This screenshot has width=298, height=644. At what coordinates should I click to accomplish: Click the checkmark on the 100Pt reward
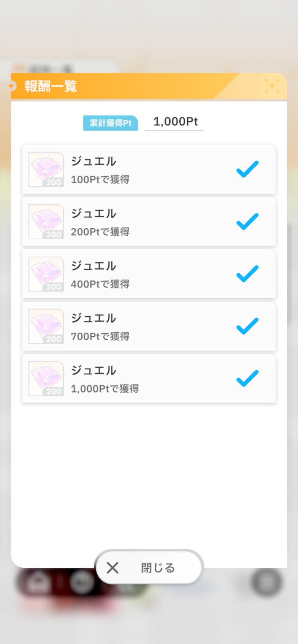[247, 169]
